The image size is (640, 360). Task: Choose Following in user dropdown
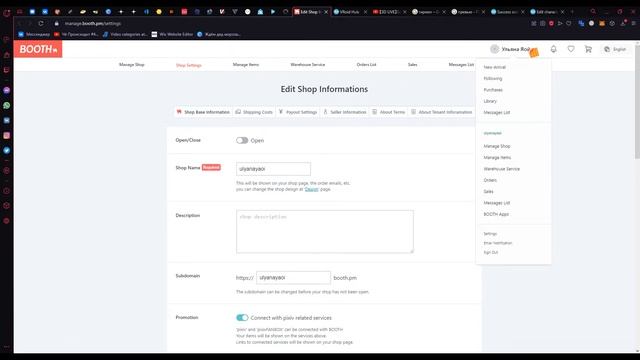tap(493, 78)
